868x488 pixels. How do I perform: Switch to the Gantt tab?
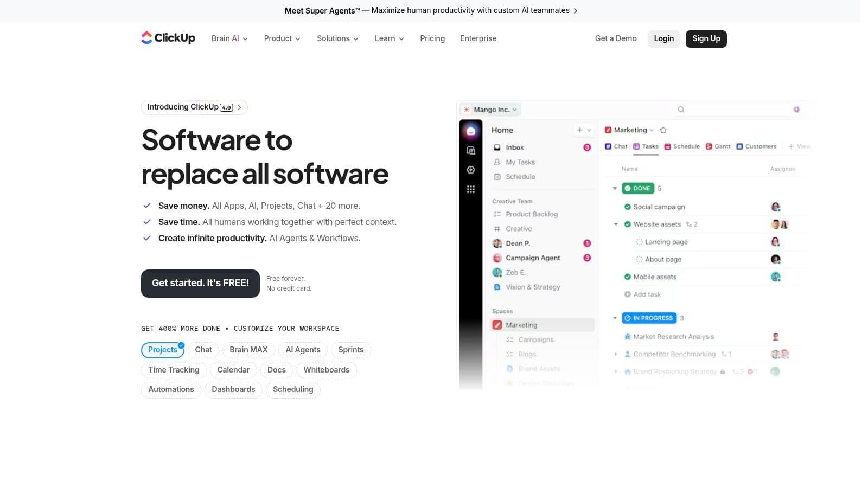pyautogui.click(x=718, y=146)
